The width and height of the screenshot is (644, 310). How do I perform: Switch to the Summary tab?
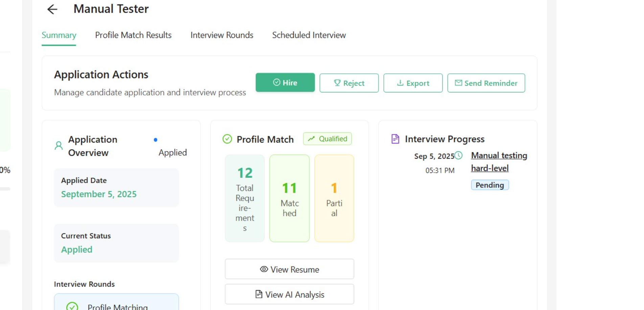59,35
